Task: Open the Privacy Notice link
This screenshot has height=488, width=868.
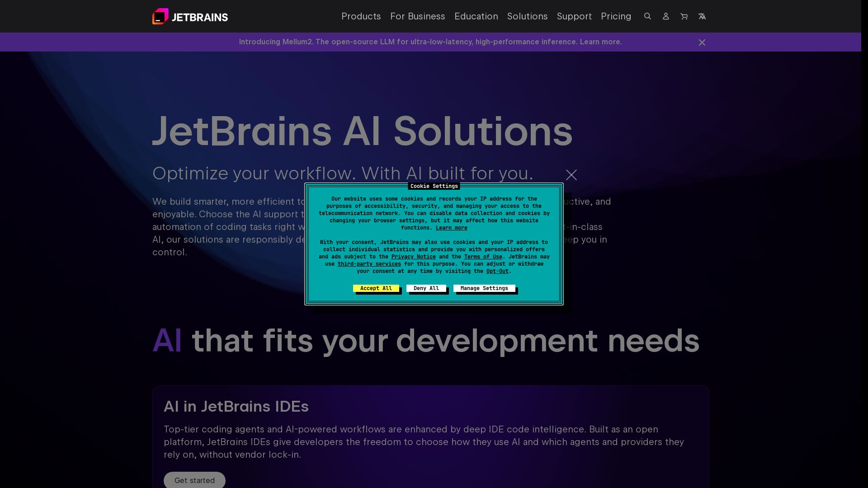Action: [414, 257]
